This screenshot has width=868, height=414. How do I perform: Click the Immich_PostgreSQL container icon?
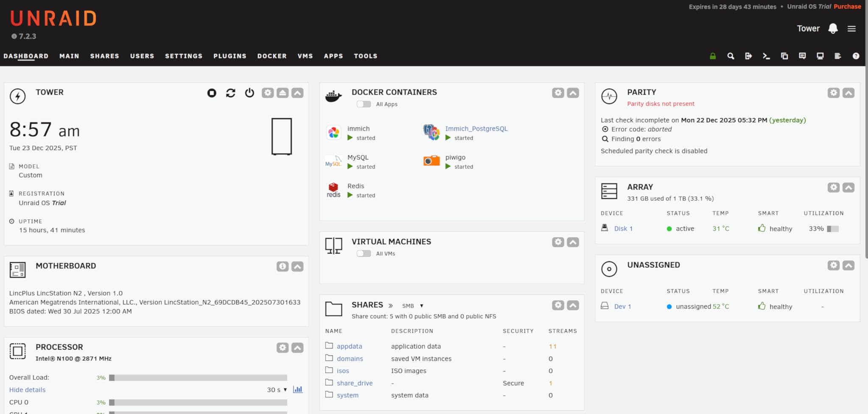click(431, 132)
